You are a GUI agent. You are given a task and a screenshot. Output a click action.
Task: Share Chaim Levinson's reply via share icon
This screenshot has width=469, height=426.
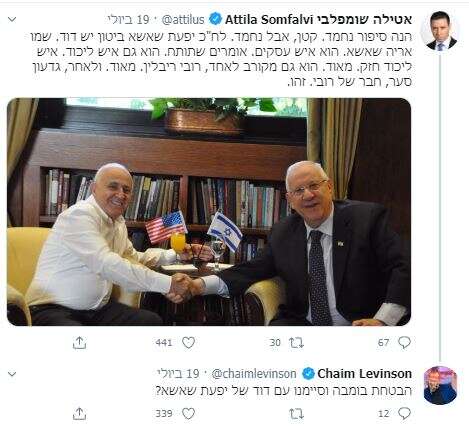pyautogui.click(x=79, y=414)
